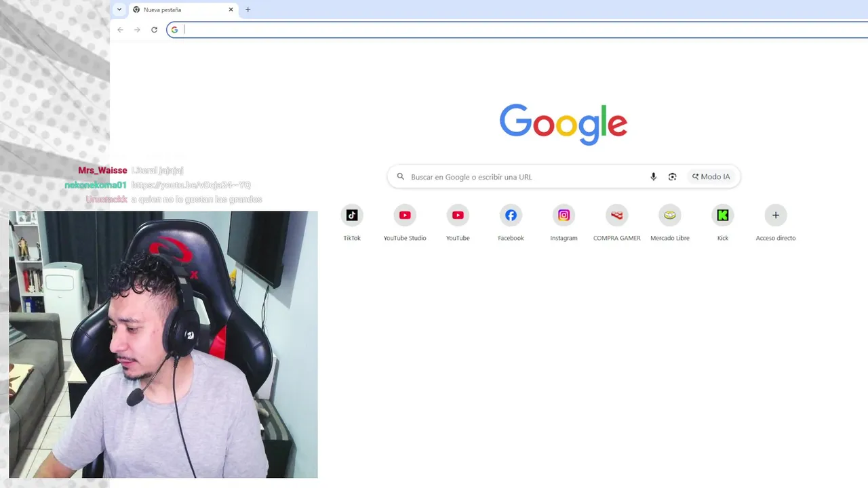Open the tab search dropdown arrow
The width and height of the screenshot is (868, 488).
click(x=119, y=9)
